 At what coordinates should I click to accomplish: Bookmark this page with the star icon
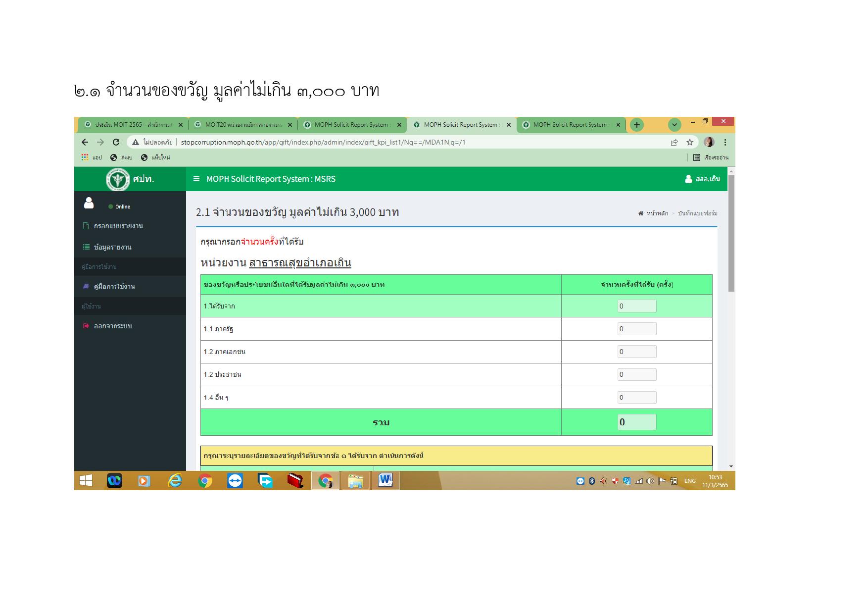click(x=689, y=143)
